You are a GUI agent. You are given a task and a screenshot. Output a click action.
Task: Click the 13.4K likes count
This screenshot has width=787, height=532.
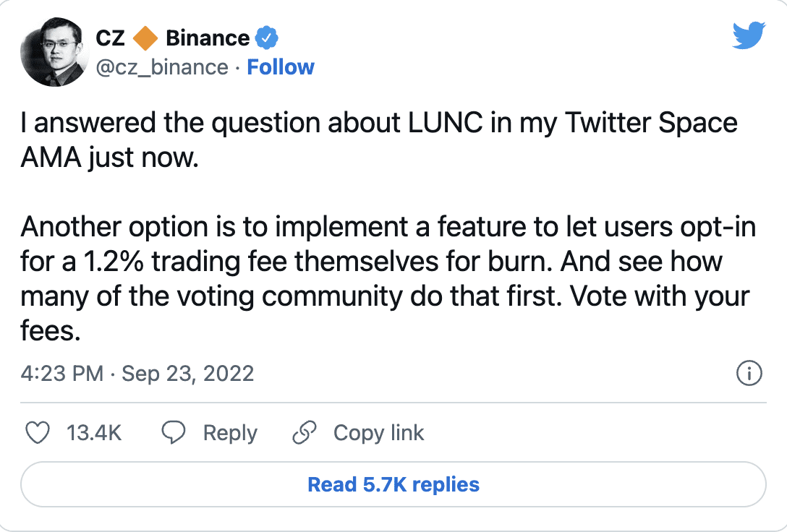[94, 433]
